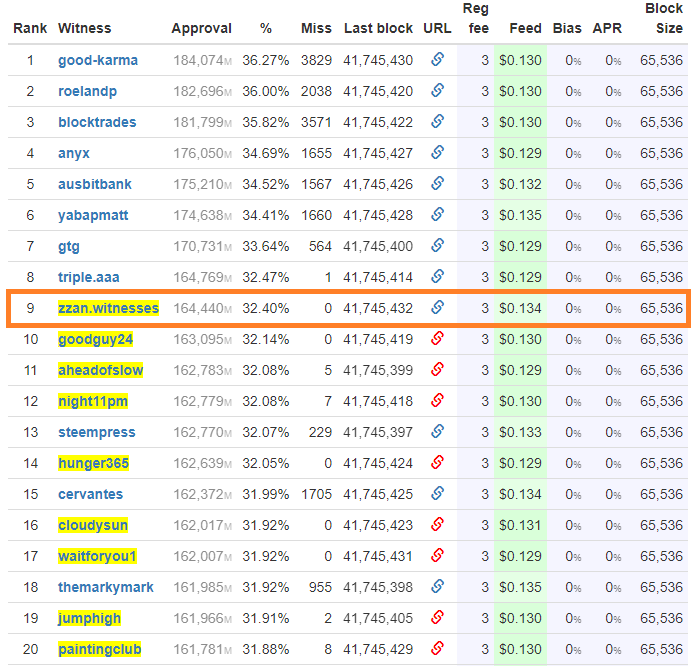Click the Approval column header

point(201,28)
